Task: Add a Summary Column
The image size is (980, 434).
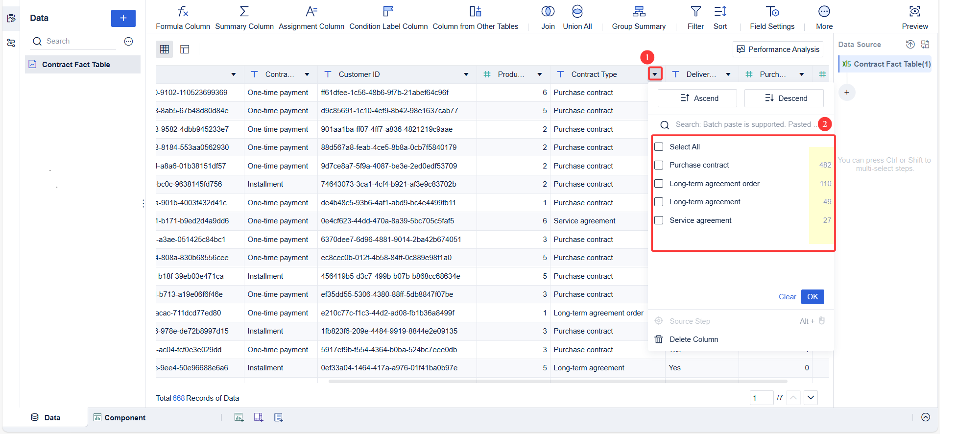Action: pos(244,18)
